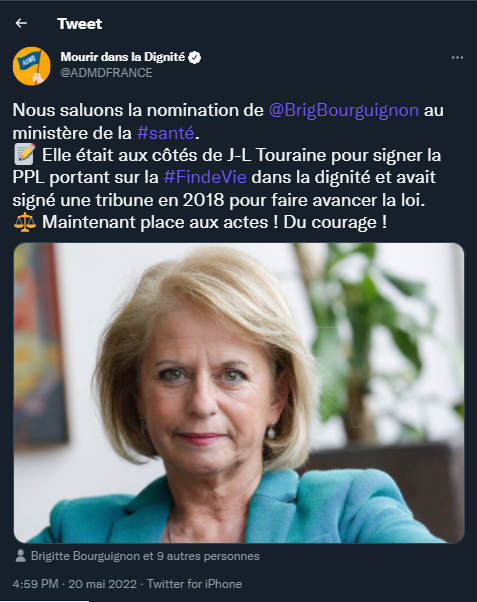Click the memo pencil emoji
This screenshot has width=477, height=602.
pos(25,154)
